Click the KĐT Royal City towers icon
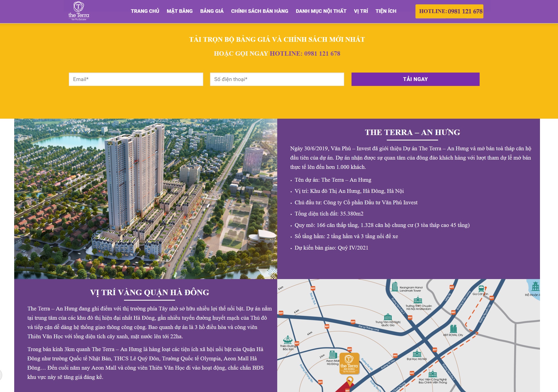The width and height of the screenshot is (558, 392). 453,329
